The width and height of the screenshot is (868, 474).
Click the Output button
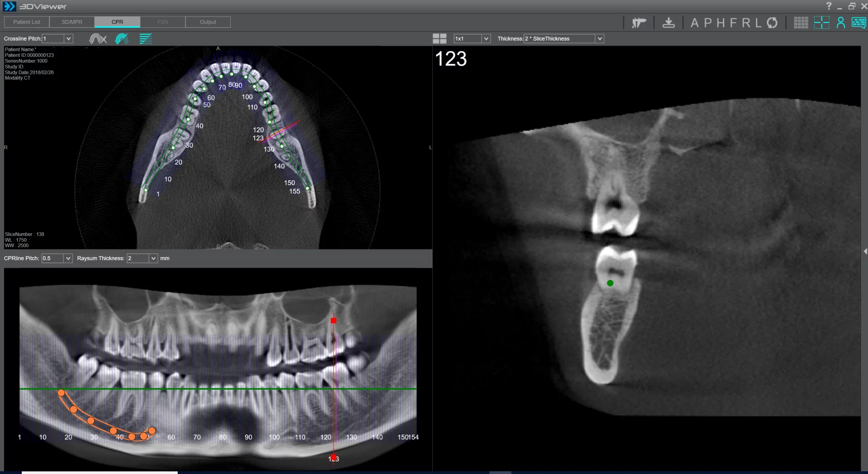208,22
